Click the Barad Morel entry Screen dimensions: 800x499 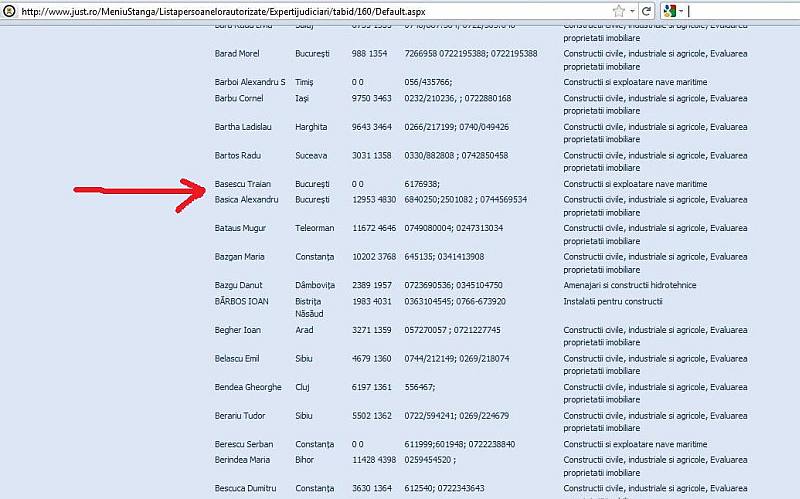coord(237,54)
